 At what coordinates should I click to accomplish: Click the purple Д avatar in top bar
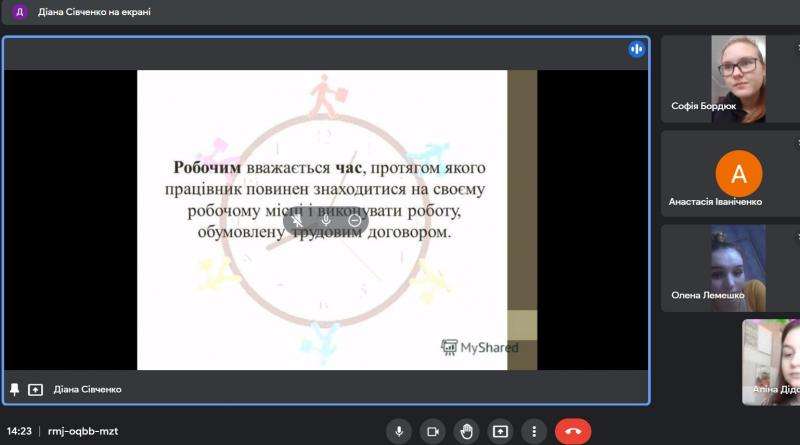click(19, 12)
